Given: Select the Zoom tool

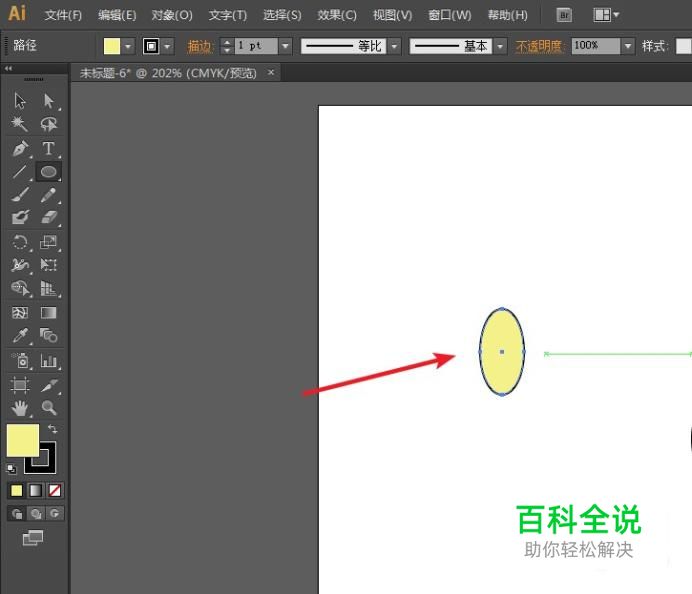Looking at the screenshot, I should click(49, 408).
